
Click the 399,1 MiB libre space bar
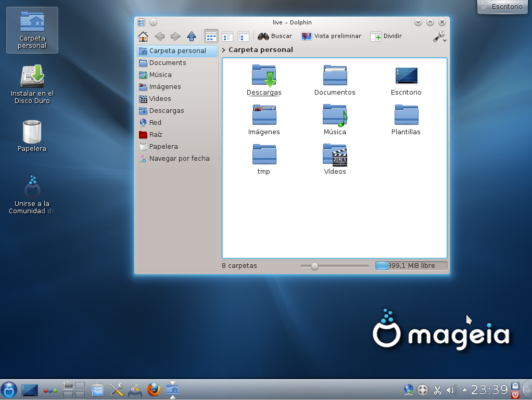click(x=411, y=266)
